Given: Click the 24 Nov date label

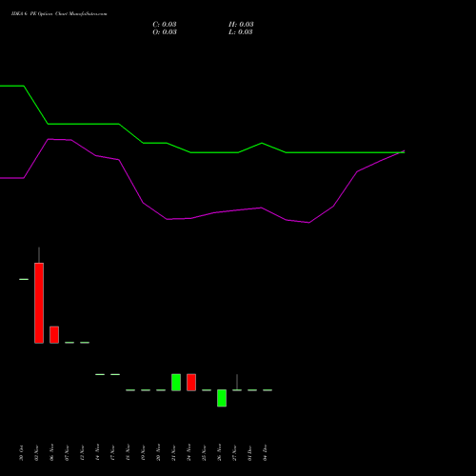Looking at the screenshot, I should click(x=188, y=453).
